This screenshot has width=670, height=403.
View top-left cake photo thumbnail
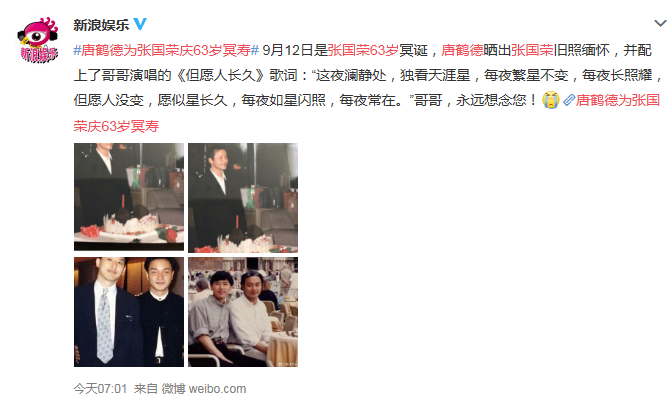pyautogui.click(x=129, y=197)
